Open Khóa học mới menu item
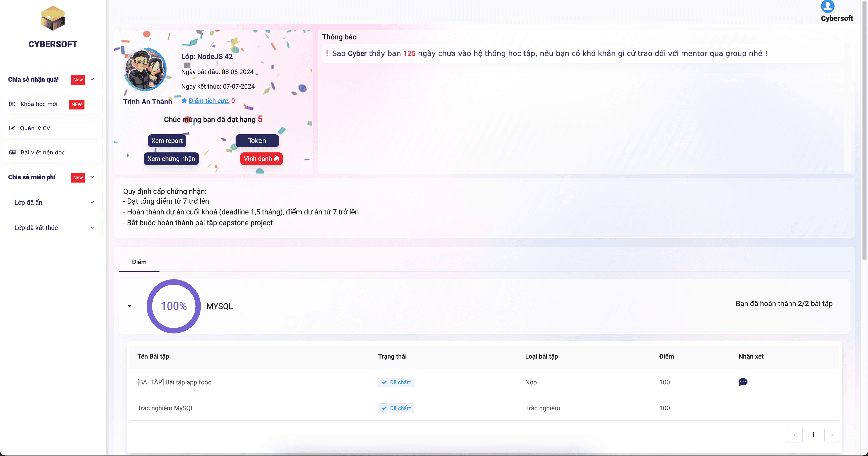 point(52,104)
